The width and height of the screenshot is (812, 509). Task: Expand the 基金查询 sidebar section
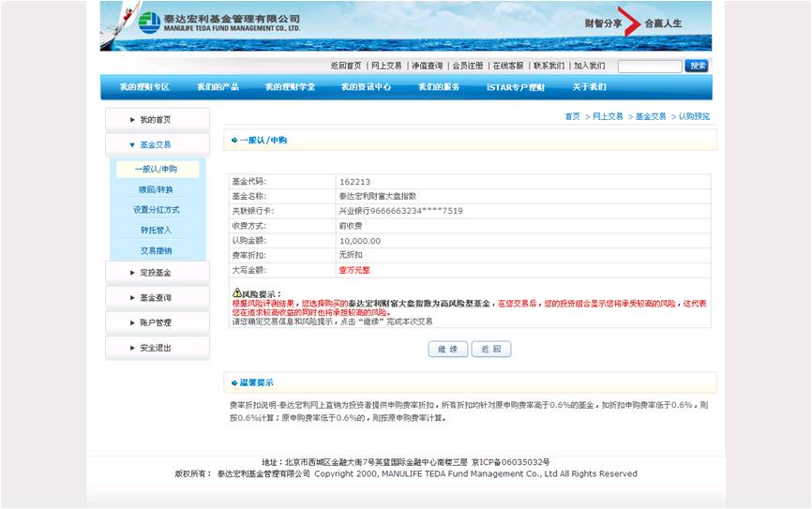[158, 298]
